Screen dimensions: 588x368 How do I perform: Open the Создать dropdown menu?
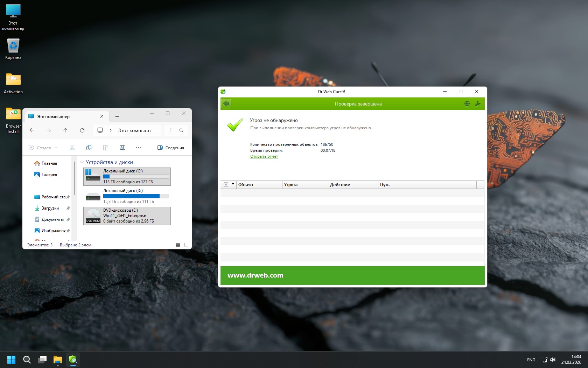coord(43,148)
